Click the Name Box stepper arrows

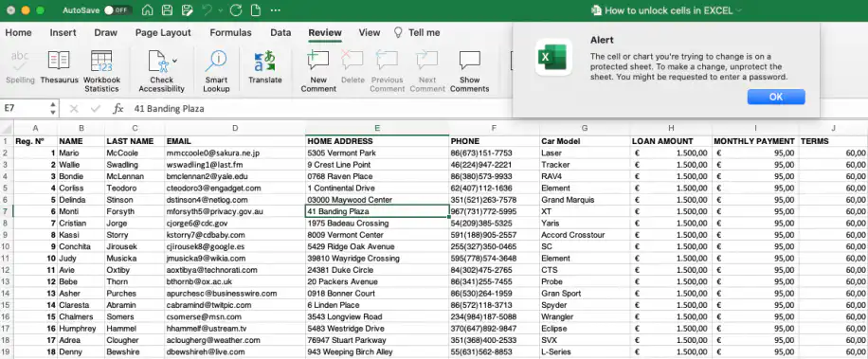pos(52,108)
